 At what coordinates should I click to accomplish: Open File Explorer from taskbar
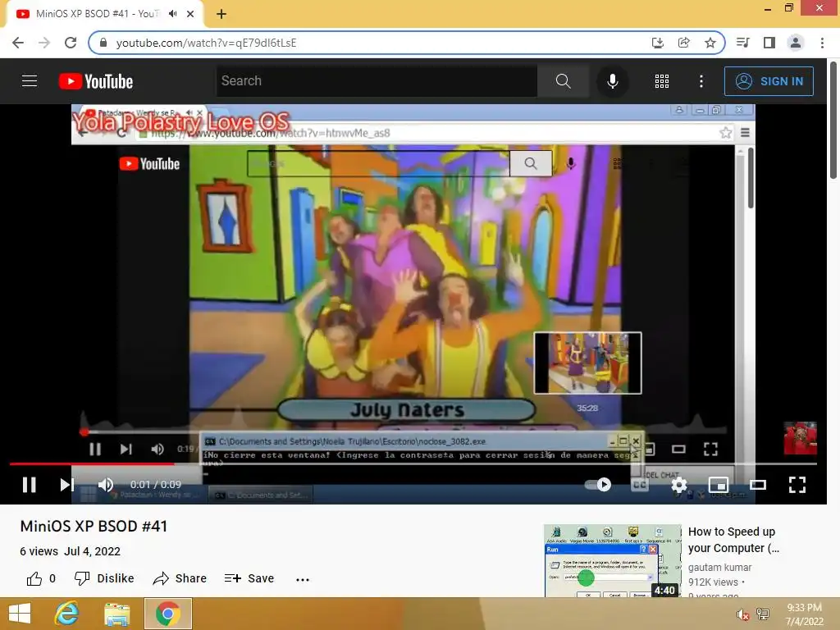pos(116,614)
